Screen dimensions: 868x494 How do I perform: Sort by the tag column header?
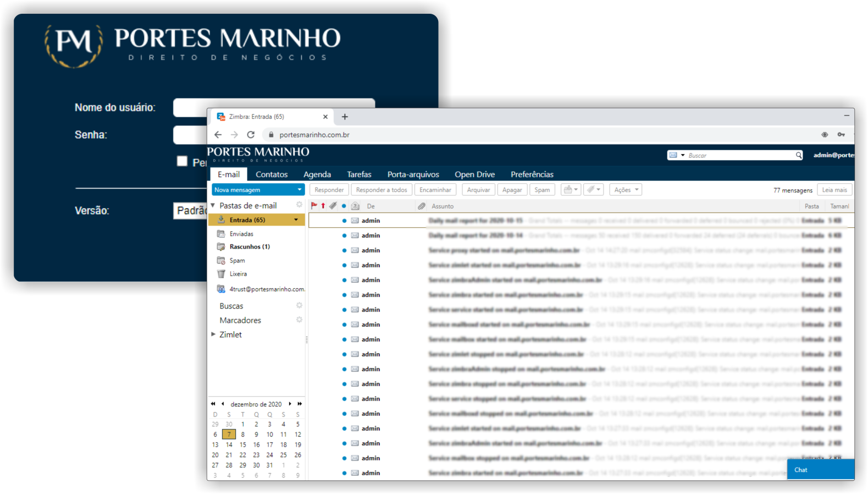333,206
